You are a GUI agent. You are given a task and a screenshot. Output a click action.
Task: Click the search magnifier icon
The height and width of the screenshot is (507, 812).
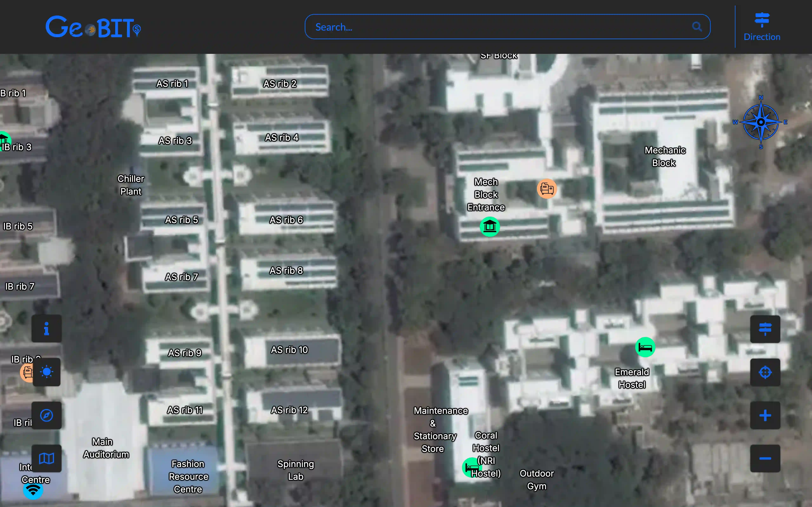[697, 27]
